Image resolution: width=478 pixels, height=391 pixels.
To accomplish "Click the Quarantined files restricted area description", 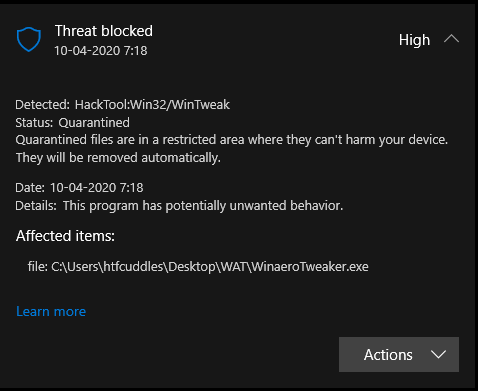I will [x=232, y=140].
